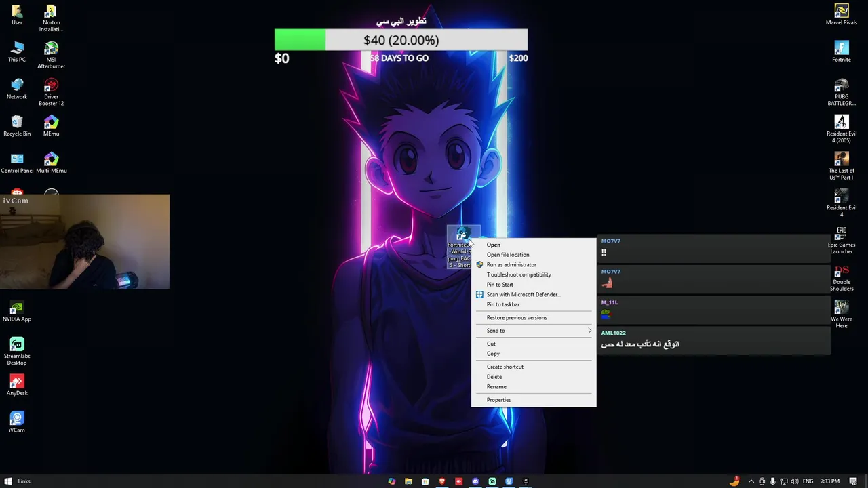Click the microphone tray icon

[x=772, y=481]
